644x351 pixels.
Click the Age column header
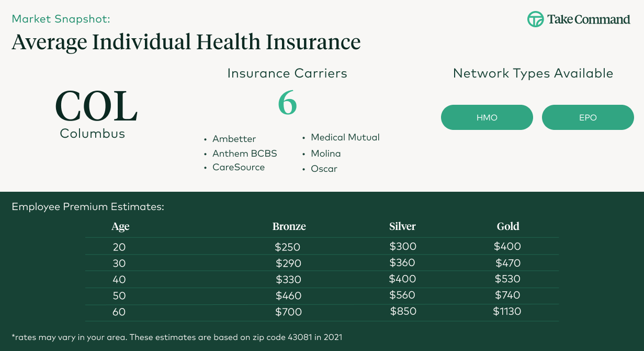click(x=120, y=226)
